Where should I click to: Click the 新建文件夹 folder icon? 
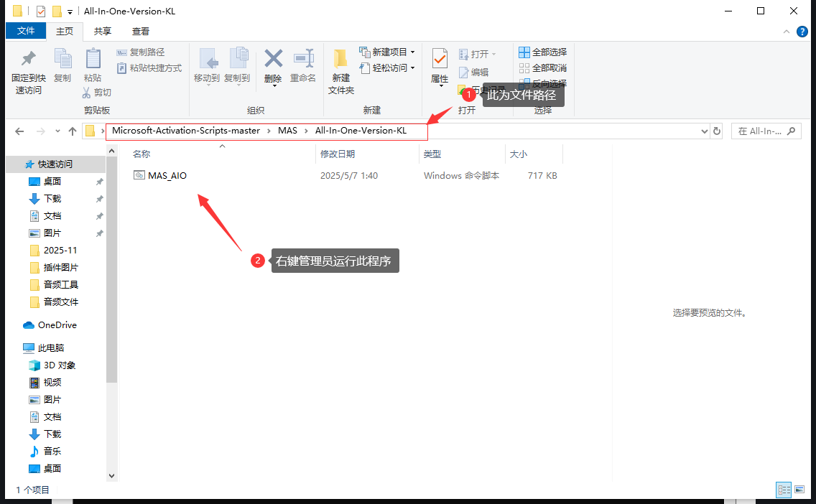pos(340,59)
